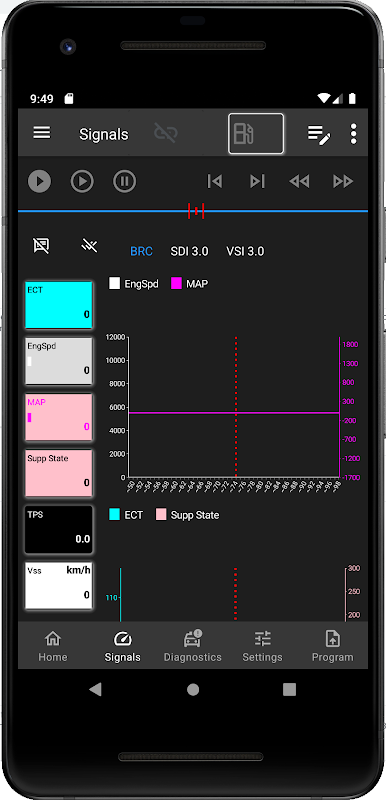Tap the battery status icon

pyautogui.click(x=352, y=98)
